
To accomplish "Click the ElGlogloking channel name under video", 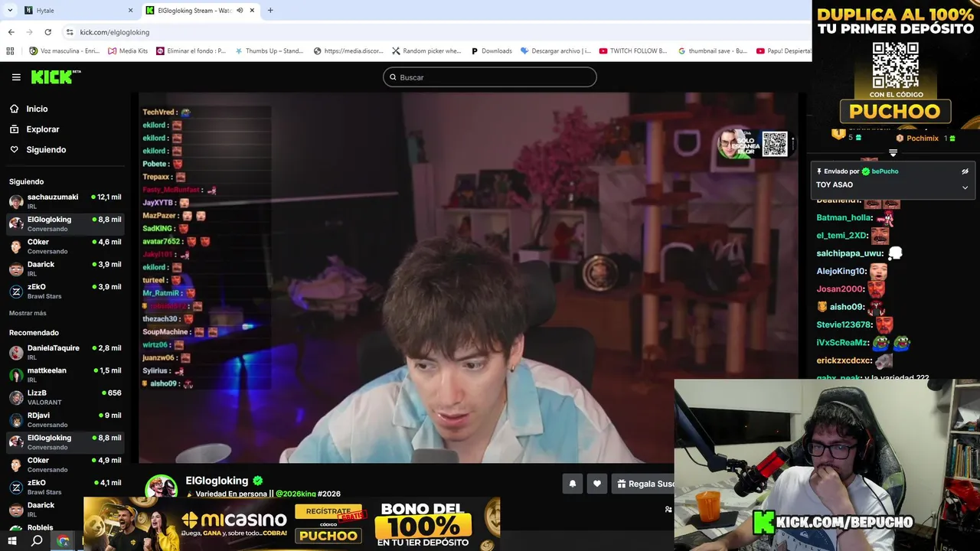I will pyautogui.click(x=217, y=481).
